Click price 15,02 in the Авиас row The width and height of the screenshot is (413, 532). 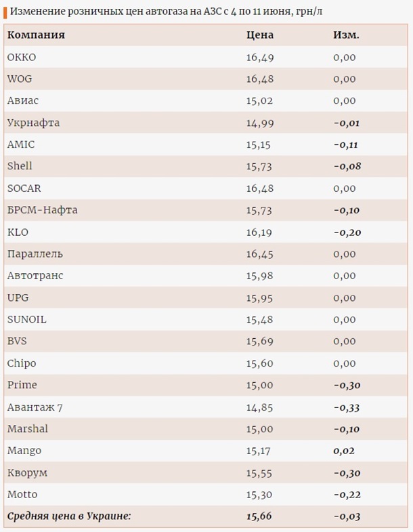(x=259, y=101)
